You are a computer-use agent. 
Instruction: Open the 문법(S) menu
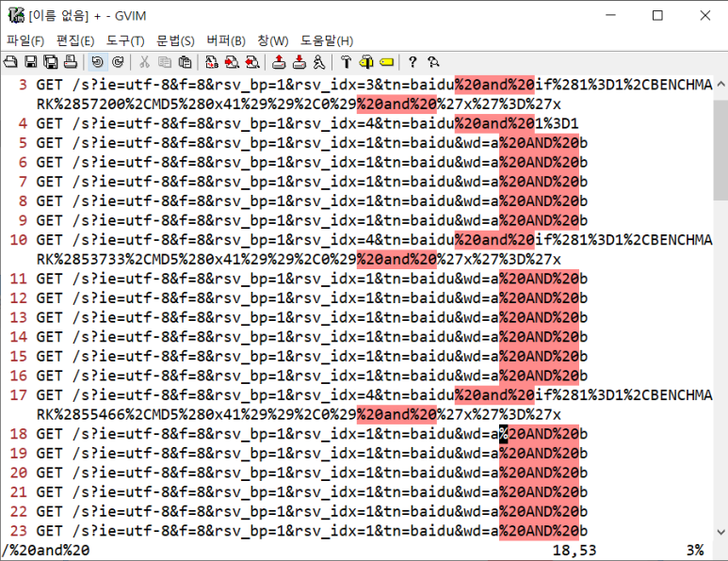[x=175, y=40]
